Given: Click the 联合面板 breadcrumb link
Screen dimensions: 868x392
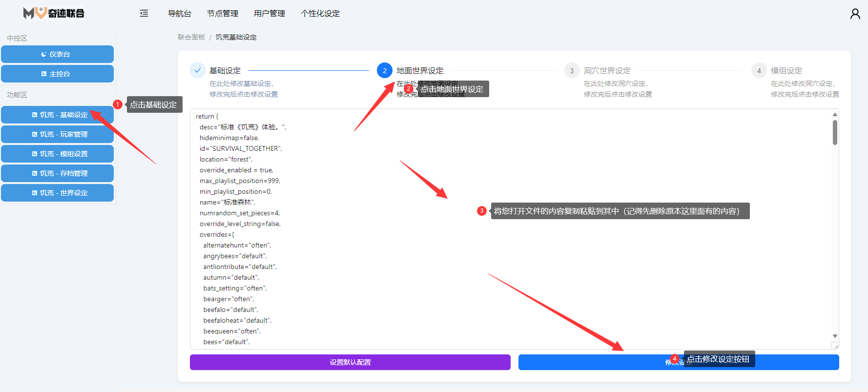Looking at the screenshot, I should 191,37.
